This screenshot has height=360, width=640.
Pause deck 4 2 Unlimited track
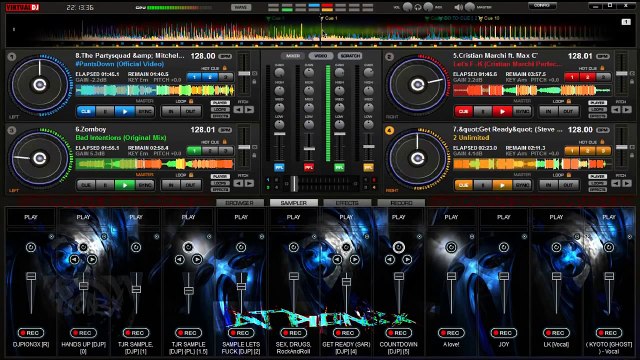pos(483,185)
